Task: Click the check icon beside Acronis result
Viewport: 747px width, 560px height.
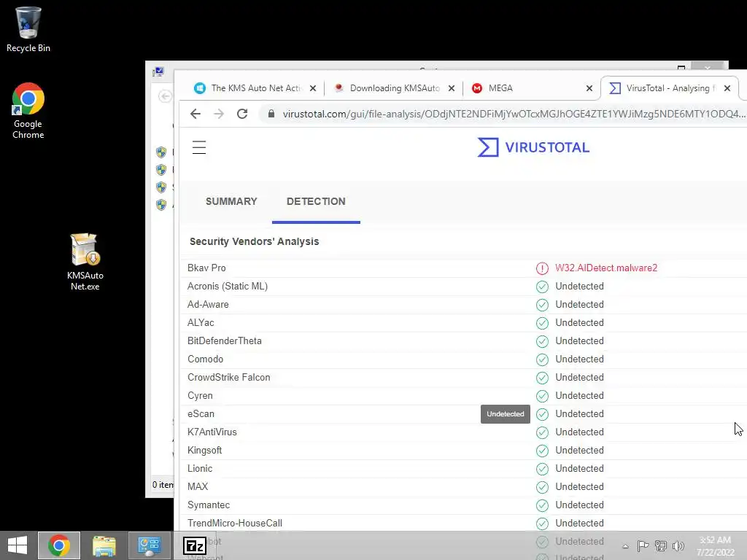Action: [542, 287]
